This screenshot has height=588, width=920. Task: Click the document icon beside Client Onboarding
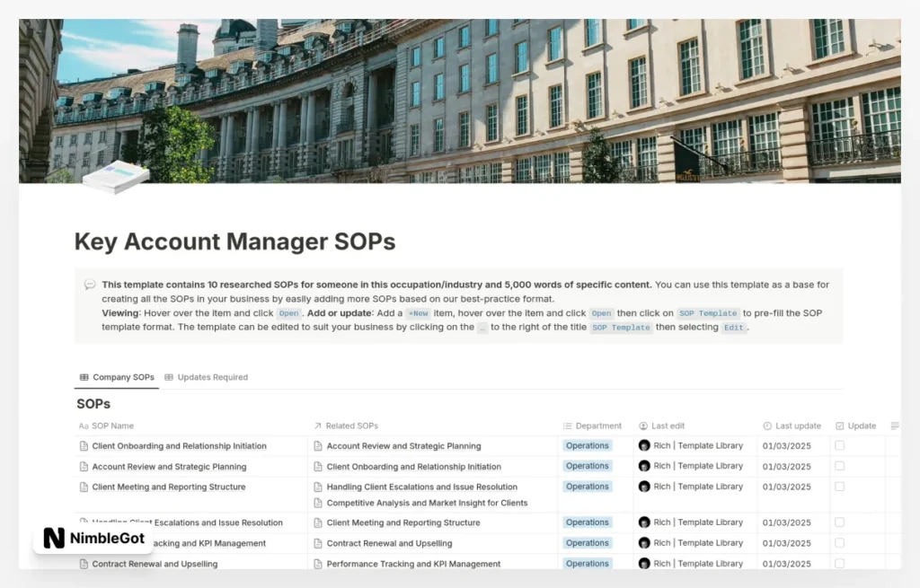point(83,445)
